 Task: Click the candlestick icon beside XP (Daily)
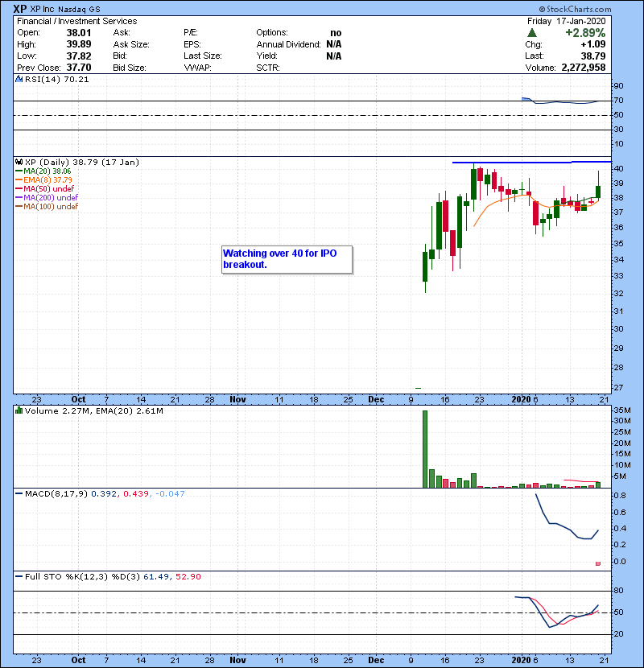[19, 162]
